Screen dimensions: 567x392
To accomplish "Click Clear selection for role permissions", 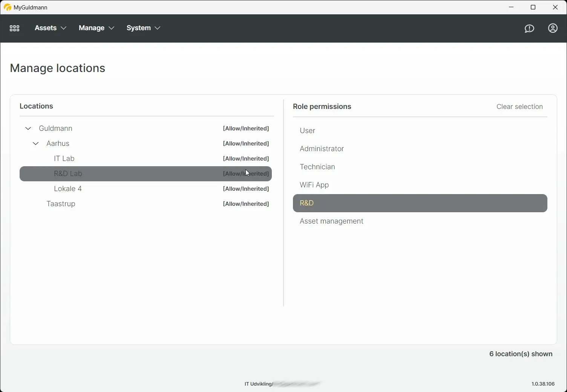I will click(519, 107).
